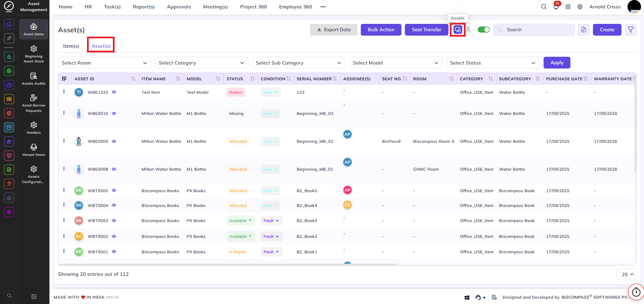Open the Approvals menu
Viewport: 644px width, 304px height.
click(179, 7)
